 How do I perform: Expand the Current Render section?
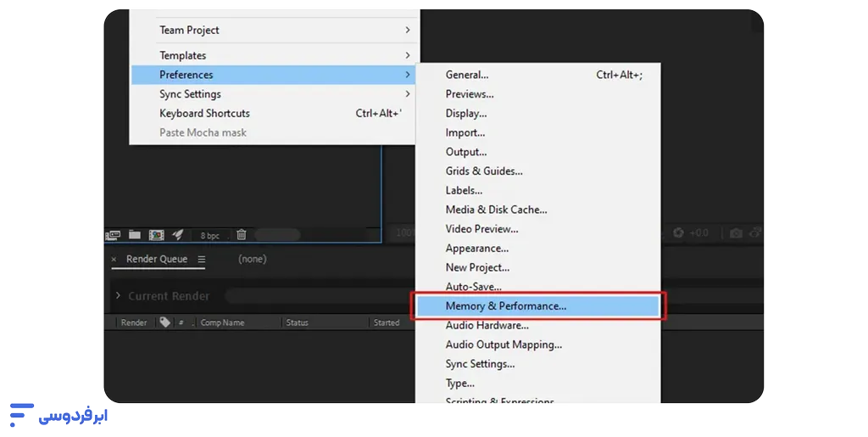click(118, 296)
